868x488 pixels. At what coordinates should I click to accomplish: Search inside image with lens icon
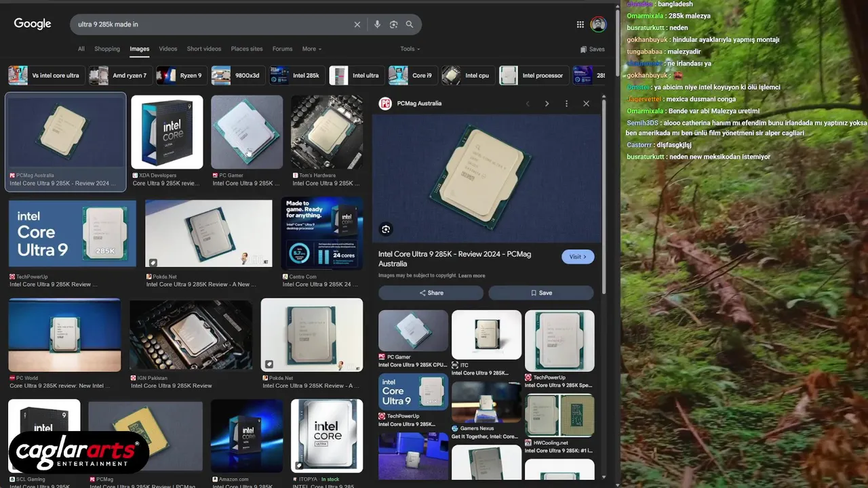386,229
